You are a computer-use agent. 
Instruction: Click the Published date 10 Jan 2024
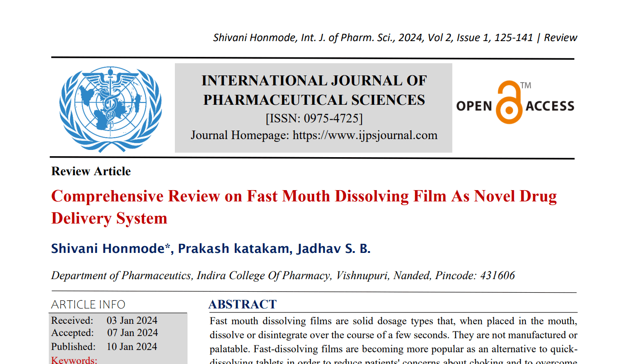pos(132,347)
